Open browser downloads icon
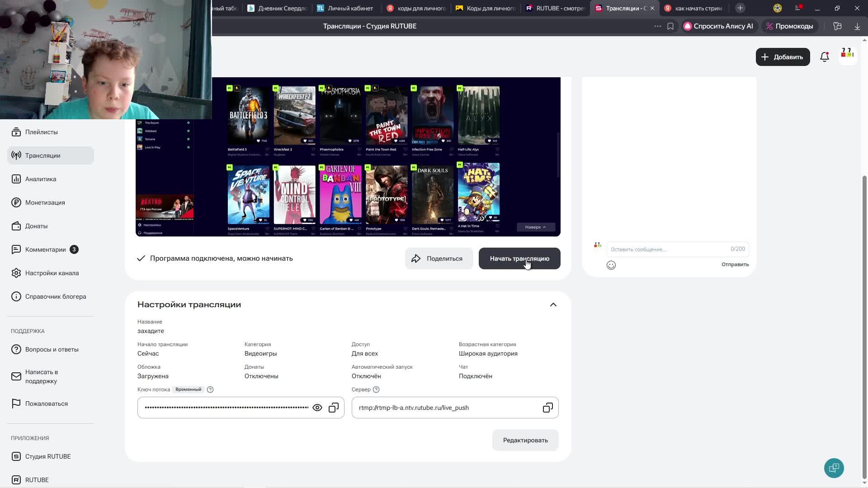This screenshot has width=868, height=488. (857, 26)
